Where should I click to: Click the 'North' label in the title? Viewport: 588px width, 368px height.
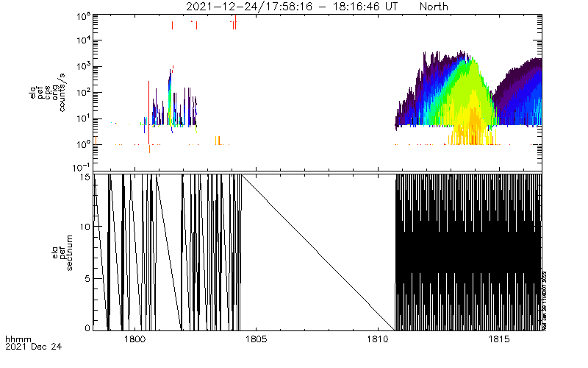click(x=434, y=7)
